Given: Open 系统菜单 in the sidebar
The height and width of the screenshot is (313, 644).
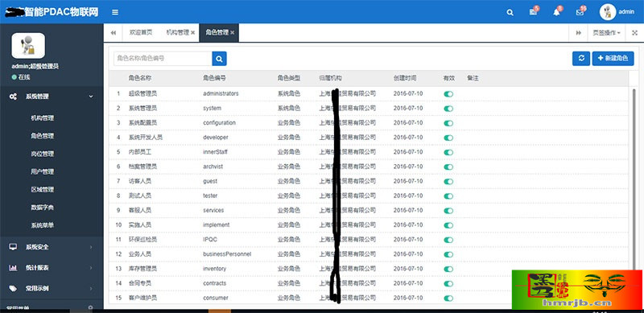Looking at the screenshot, I should [x=43, y=225].
